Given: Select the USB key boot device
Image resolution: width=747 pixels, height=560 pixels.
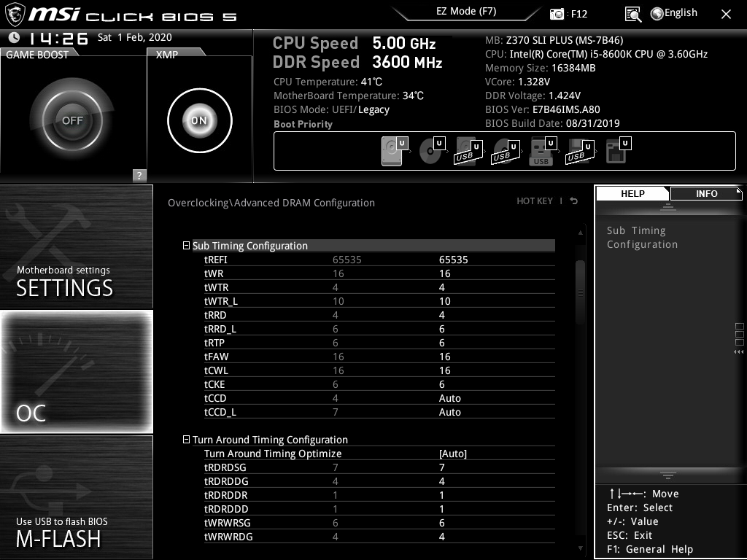Looking at the screenshot, I should [543, 152].
